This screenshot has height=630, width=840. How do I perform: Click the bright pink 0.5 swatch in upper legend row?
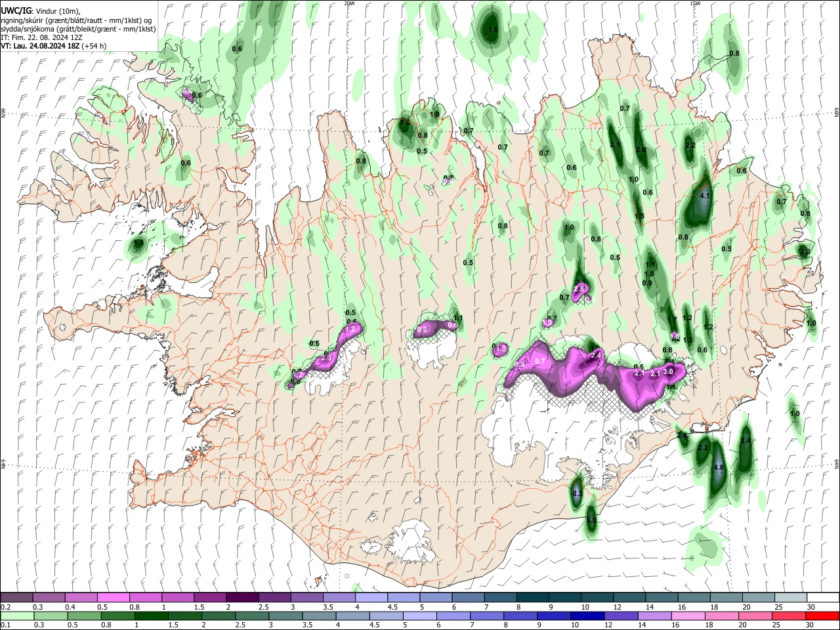point(113,597)
